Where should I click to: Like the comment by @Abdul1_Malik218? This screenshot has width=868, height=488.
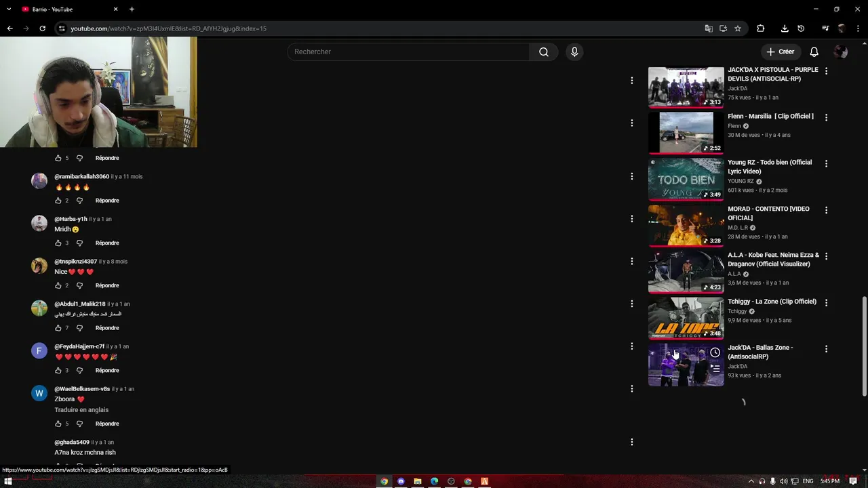coord(58,328)
